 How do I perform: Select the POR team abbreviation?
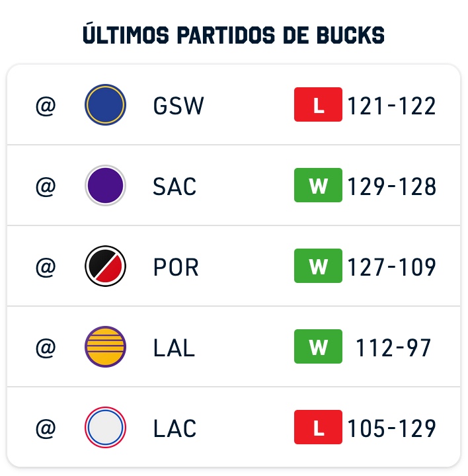point(176,267)
